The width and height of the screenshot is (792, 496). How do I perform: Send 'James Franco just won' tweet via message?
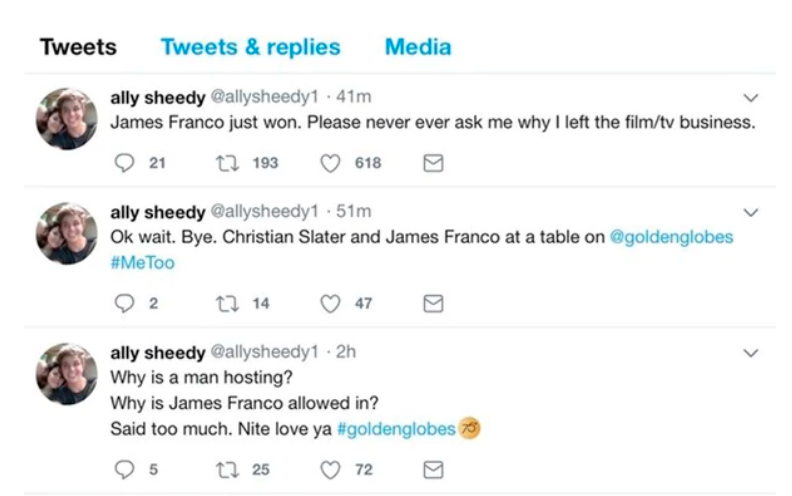tap(433, 164)
